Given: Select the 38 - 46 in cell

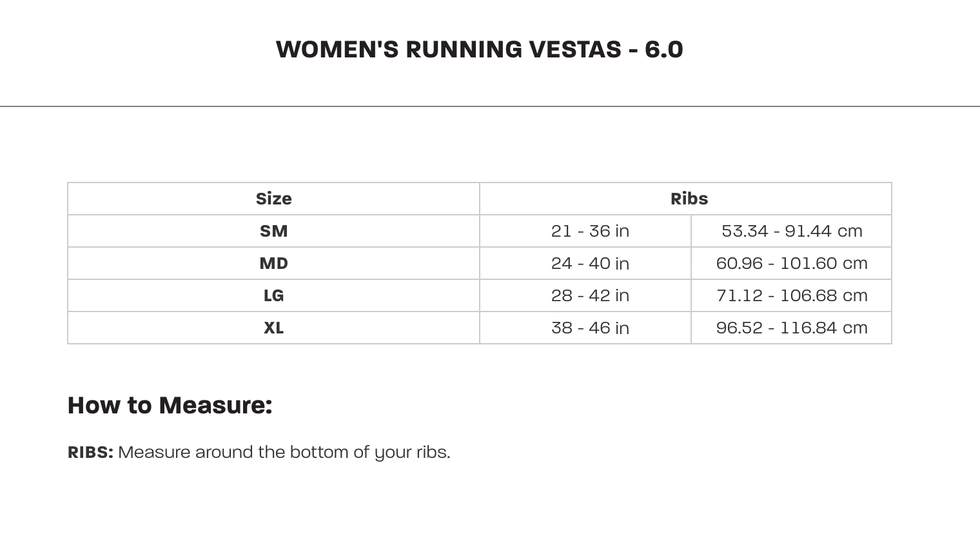Looking at the screenshot, I should (x=589, y=328).
